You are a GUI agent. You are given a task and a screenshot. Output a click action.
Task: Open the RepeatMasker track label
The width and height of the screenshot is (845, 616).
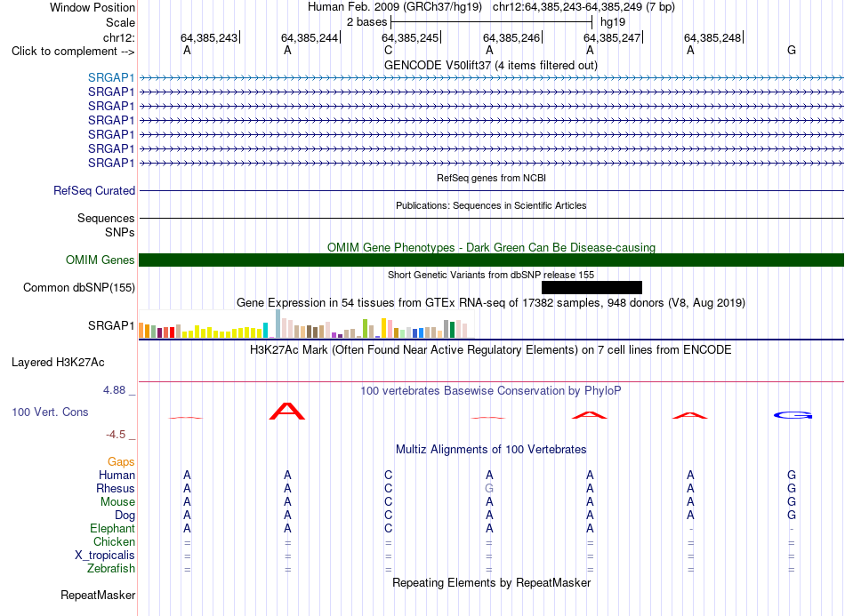click(x=98, y=595)
